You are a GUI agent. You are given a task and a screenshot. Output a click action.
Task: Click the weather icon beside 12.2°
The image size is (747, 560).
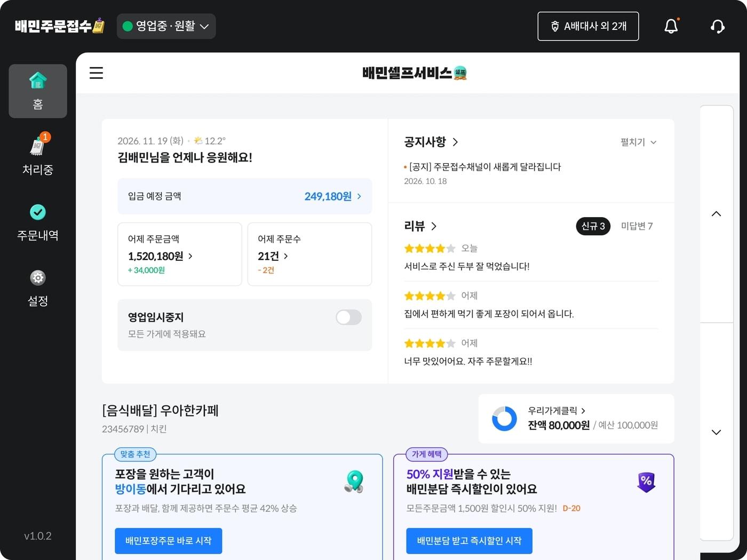coord(198,141)
